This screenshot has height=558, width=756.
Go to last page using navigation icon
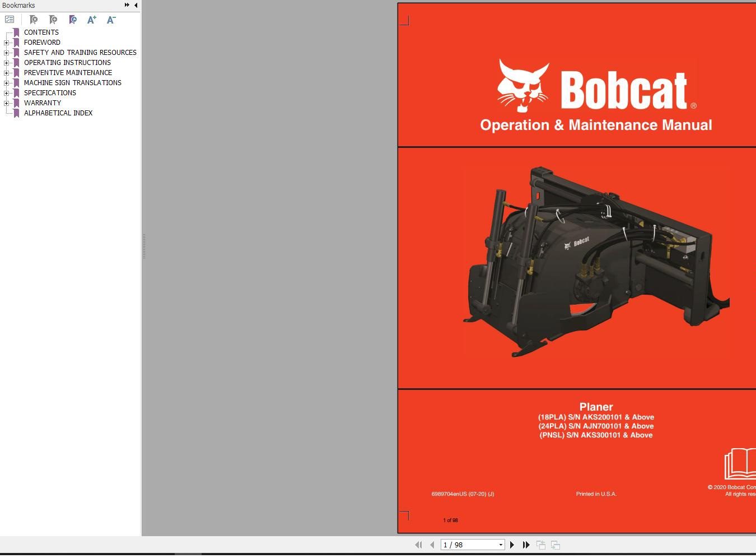point(526,545)
